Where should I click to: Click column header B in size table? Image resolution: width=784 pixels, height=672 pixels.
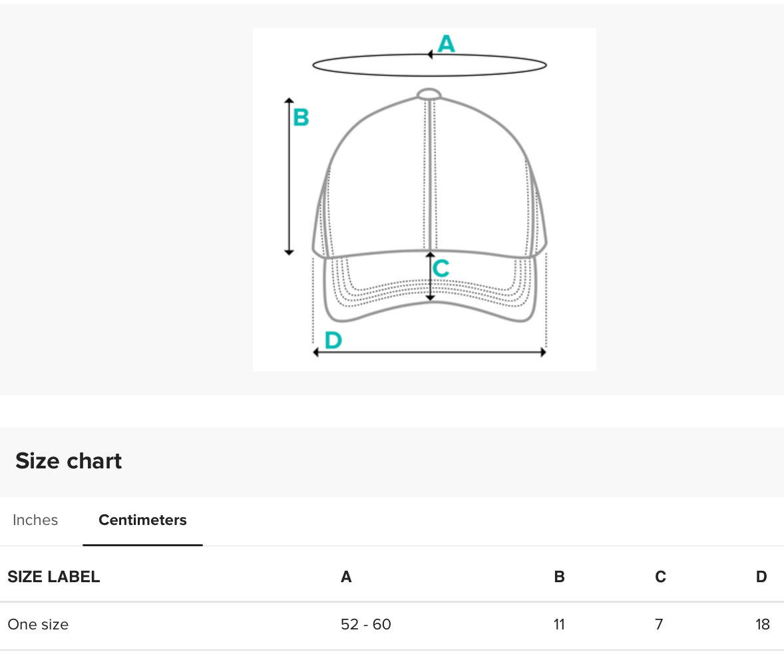pos(559,577)
